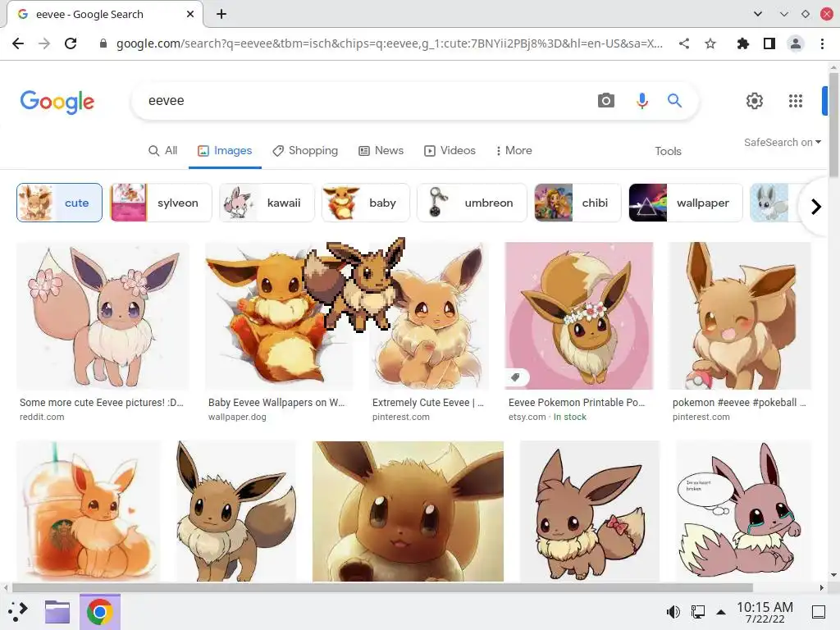Click the search by image camera icon
The image size is (840, 630).
[606, 101]
